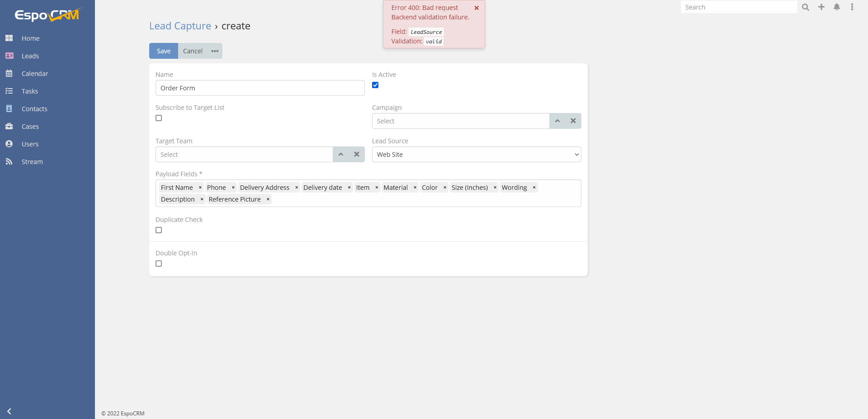The width and height of the screenshot is (868, 419).
Task: Open the three-dot user menu
Action: (x=852, y=7)
